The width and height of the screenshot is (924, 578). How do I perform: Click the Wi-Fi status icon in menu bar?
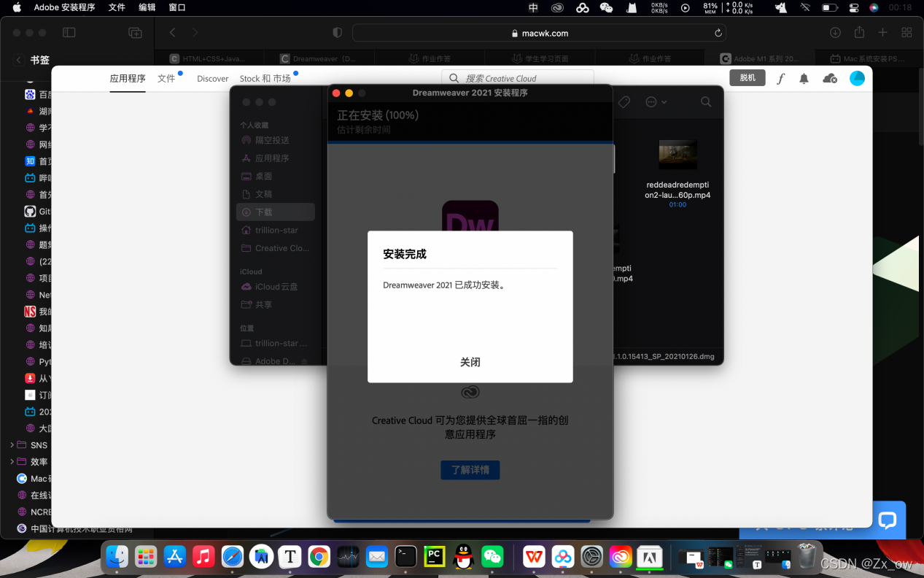[x=805, y=7]
